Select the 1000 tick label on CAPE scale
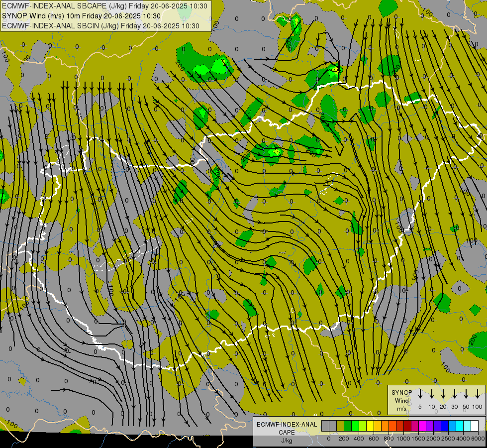The height and width of the screenshot is (448, 487). pos(403,439)
